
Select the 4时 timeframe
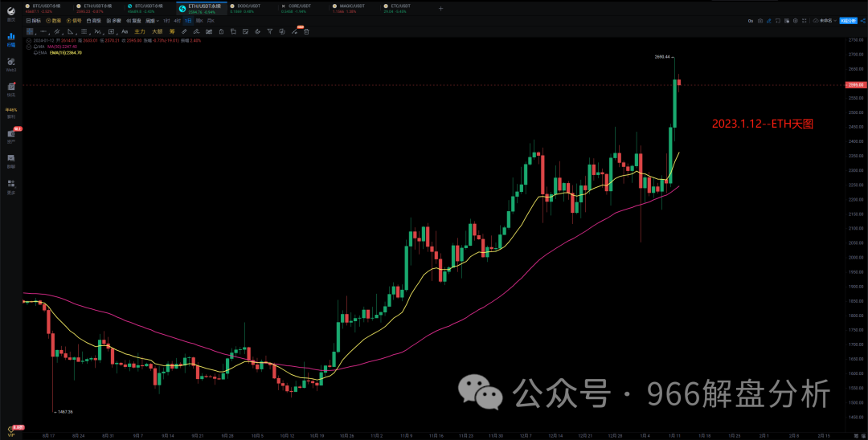click(177, 21)
